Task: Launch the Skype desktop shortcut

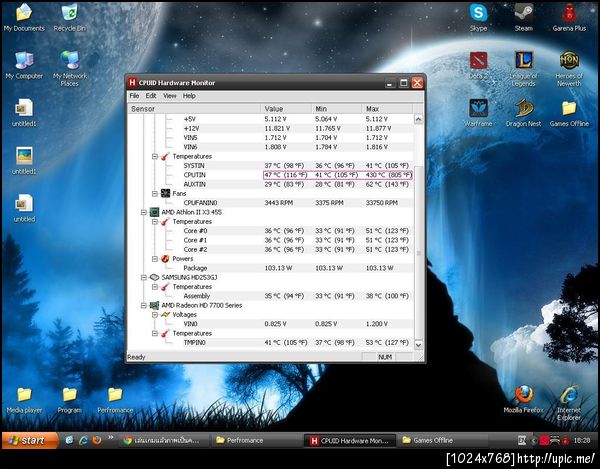Action: click(x=478, y=17)
